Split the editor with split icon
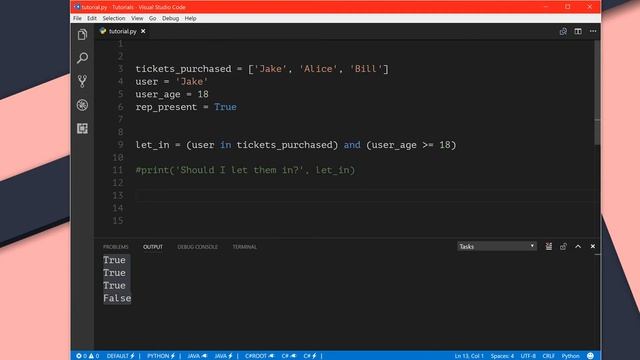The image size is (640, 360). pos(578,31)
